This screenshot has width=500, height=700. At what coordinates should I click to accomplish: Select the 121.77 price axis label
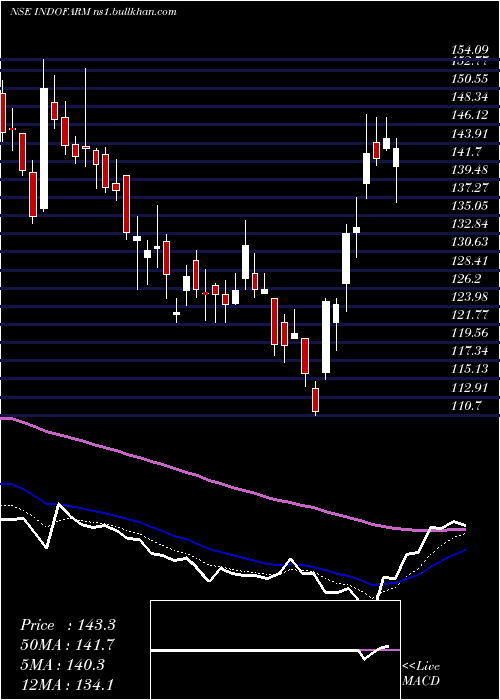click(470, 315)
